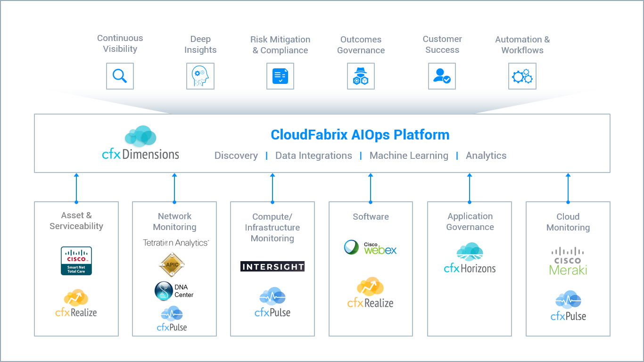
Task: Click the DNA Center icon
Action: click(x=174, y=291)
